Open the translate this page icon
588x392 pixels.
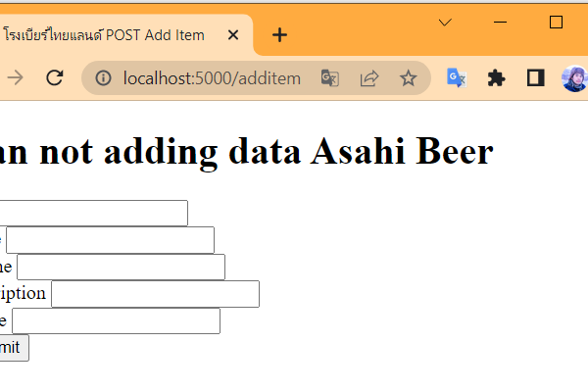coord(329,78)
